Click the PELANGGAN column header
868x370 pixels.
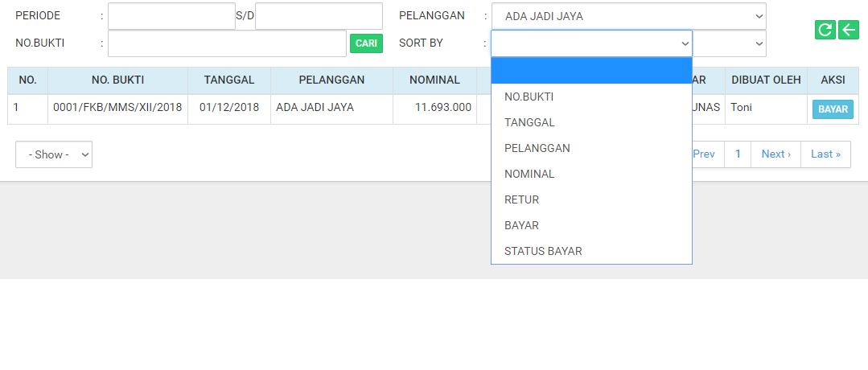331,80
